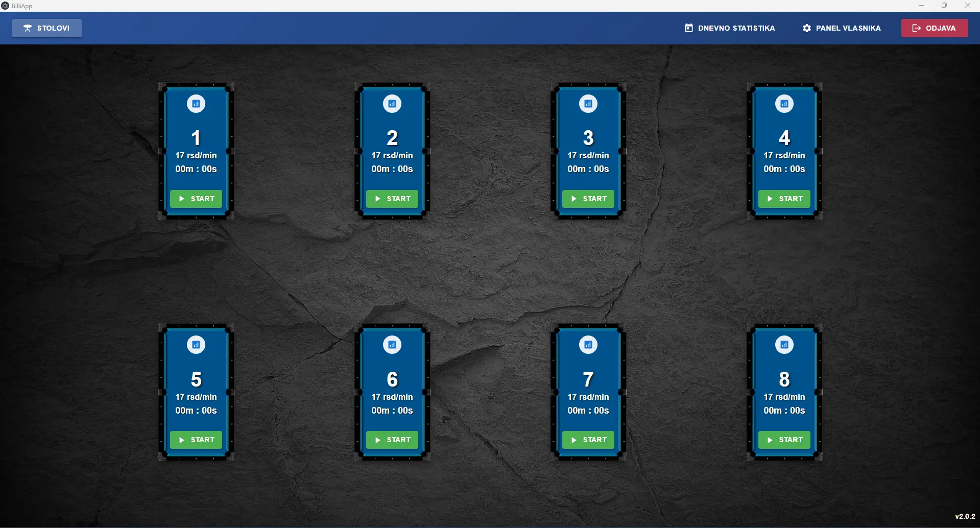980x528 pixels.
Task: Open statistics icon on table 8
Action: point(784,345)
